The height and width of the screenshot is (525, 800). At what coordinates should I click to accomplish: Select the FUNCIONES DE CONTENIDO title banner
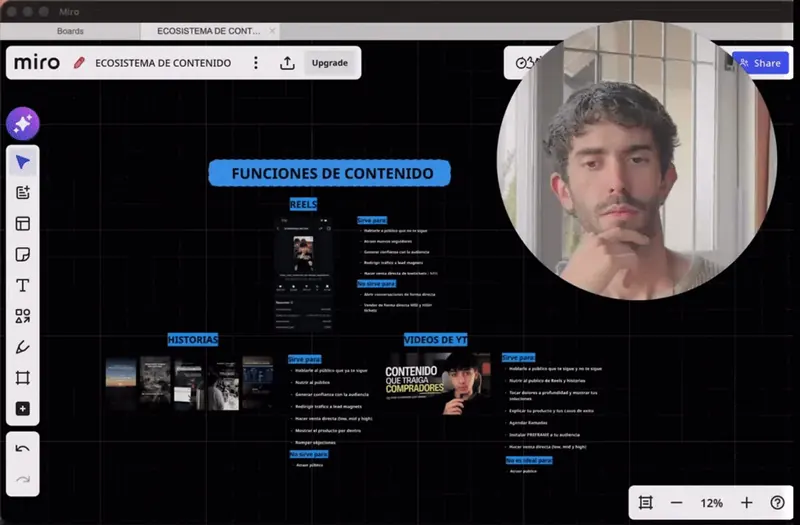[330, 173]
